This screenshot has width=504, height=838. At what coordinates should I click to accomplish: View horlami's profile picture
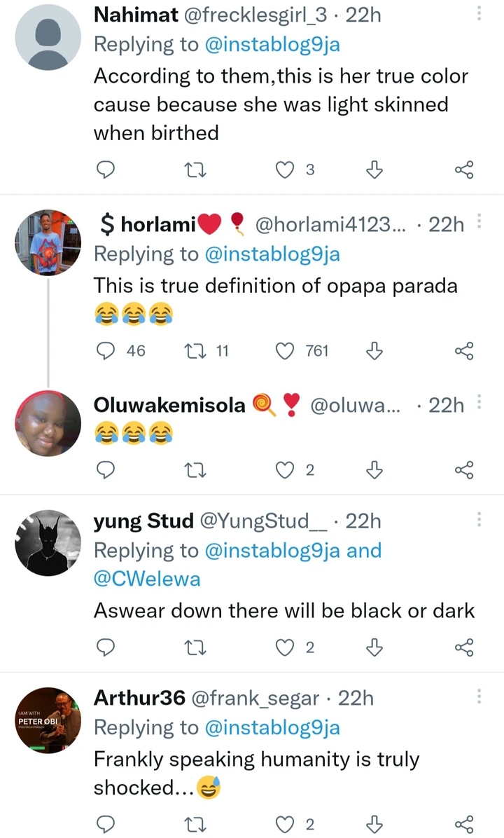tap(48, 242)
